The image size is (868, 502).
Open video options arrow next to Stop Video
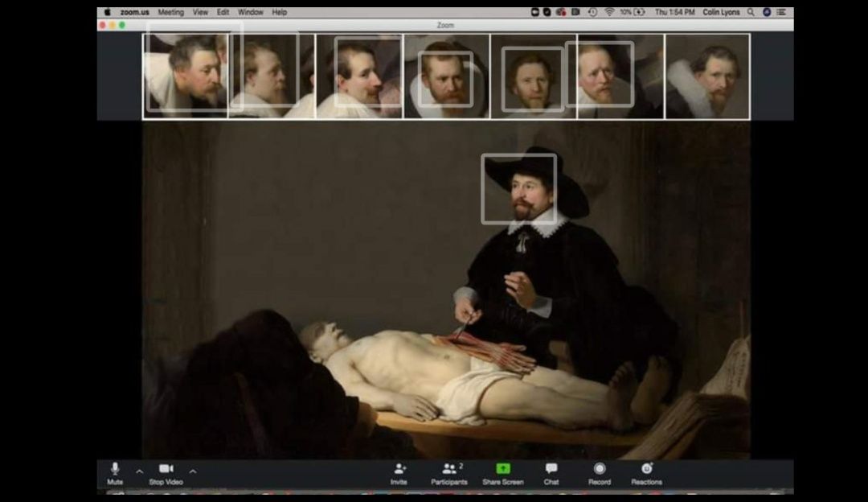(x=193, y=471)
